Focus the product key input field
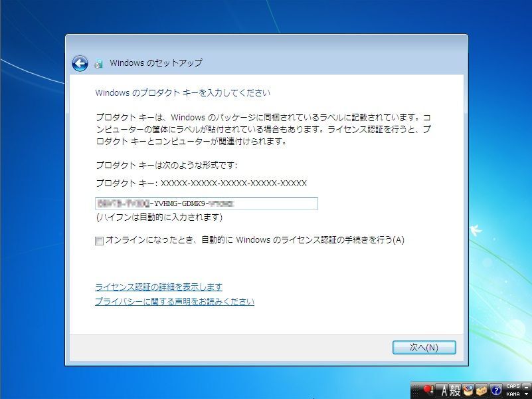This screenshot has width=532, height=399. click(207, 203)
